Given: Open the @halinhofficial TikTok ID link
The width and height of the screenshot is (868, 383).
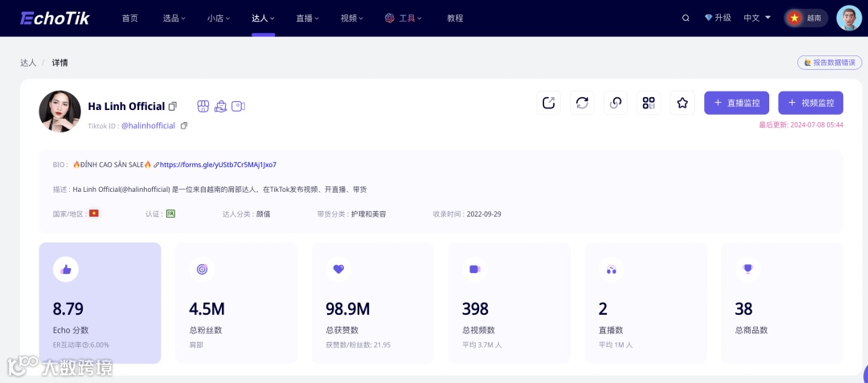Looking at the screenshot, I should 149,126.
